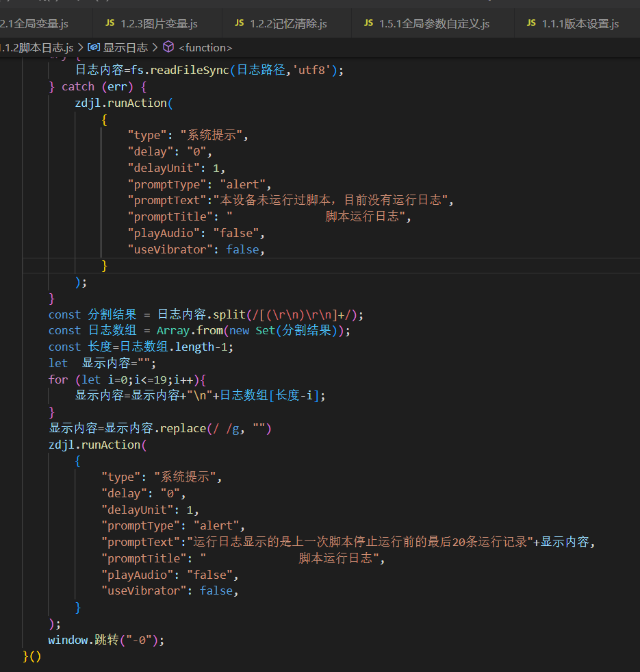Open the <function> breadcrumb dropdown
This screenshot has width=640, height=672.
pyautogui.click(x=205, y=47)
